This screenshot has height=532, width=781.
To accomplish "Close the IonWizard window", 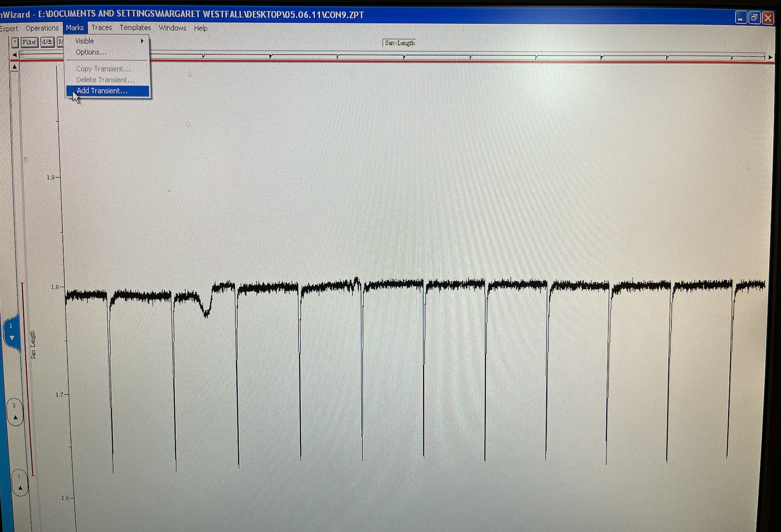I will [x=768, y=18].
